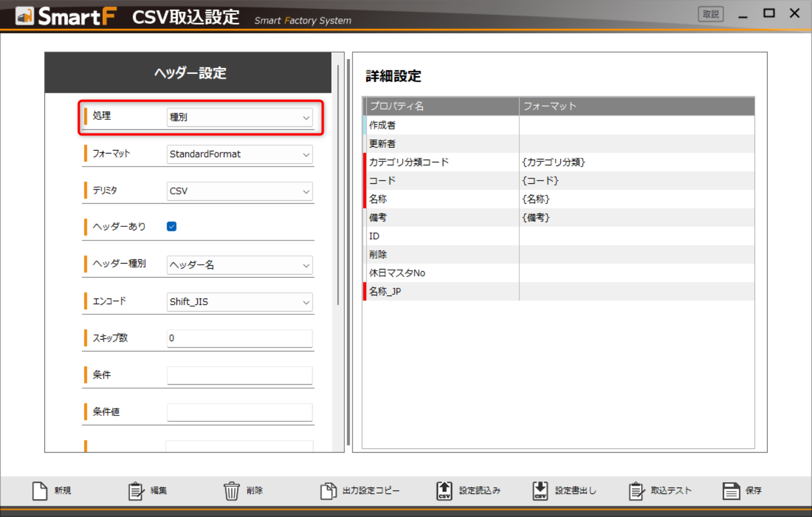The image size is (812, 517).
Task: Click the 設定読込み CSV import icon
Action: coord(444,490)
